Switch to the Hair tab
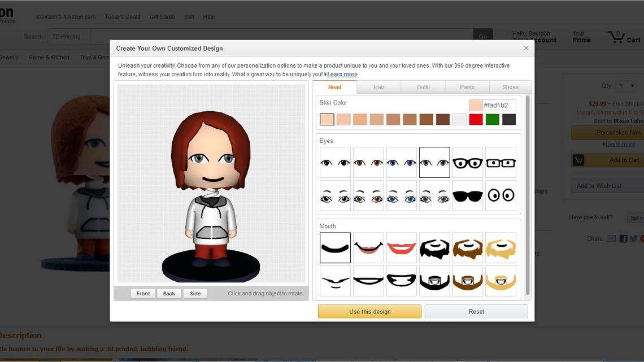The height and width of the screenshot is (362, 644). pos(378,86)
